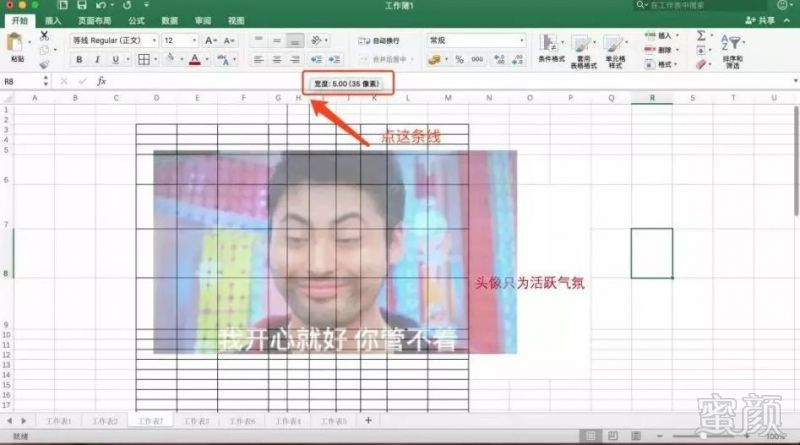Toggle middle vertical alignment
Screen dimensions: 800x445
277,40
